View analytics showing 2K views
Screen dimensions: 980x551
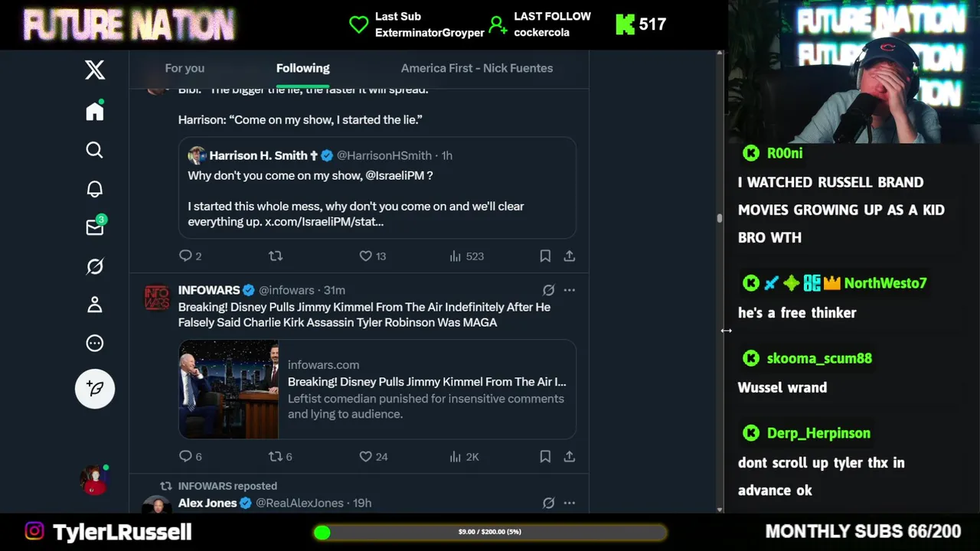click(464, 456)
